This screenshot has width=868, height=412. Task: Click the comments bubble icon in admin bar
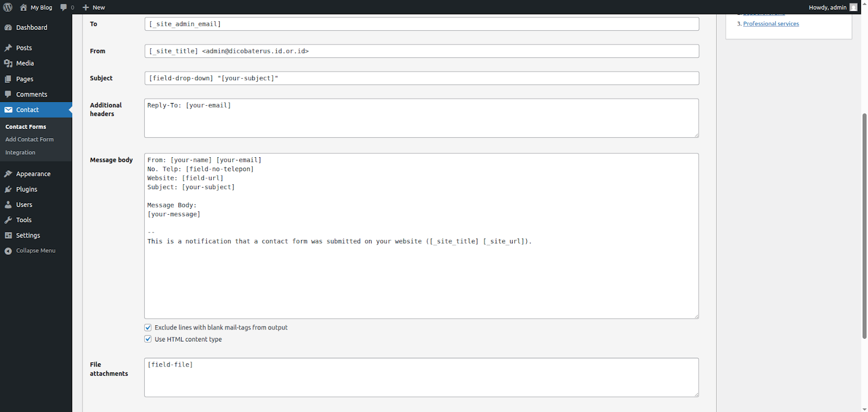[64, 8]
